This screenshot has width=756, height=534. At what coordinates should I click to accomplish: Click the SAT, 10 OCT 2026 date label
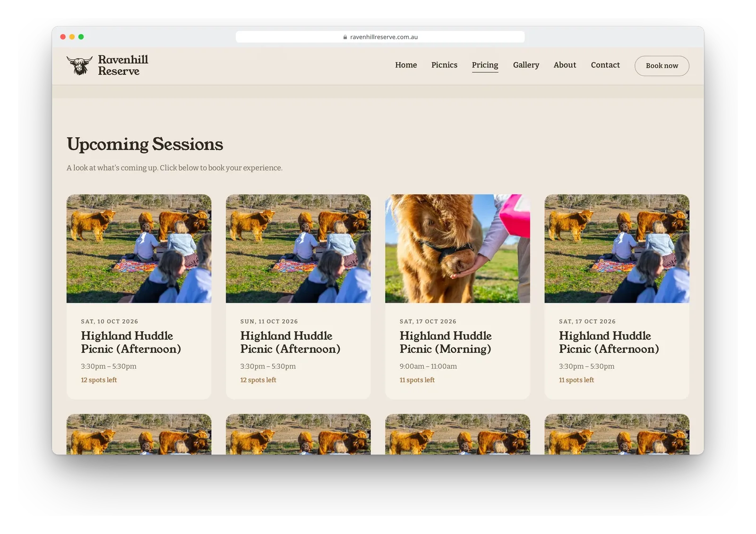coord(110,321)
